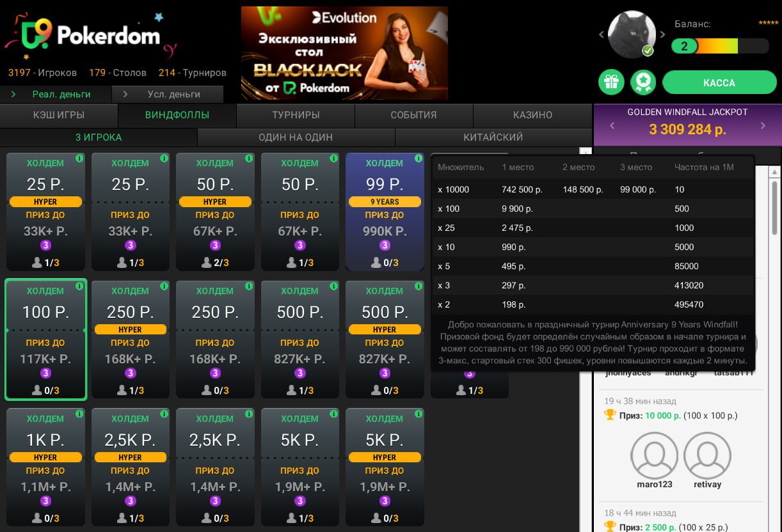
Task: Open the ТУРНИРЫ tab
Action: coord(296,115)
